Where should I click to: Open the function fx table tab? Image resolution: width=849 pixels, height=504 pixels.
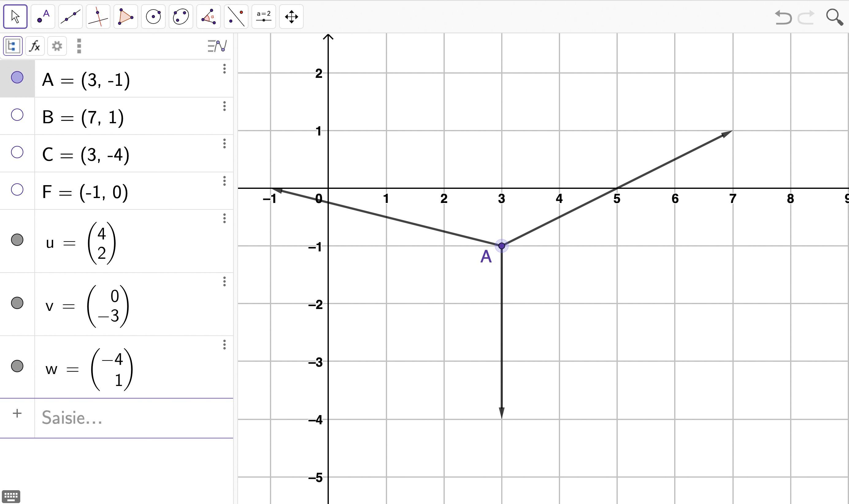(x=35, y=46)
